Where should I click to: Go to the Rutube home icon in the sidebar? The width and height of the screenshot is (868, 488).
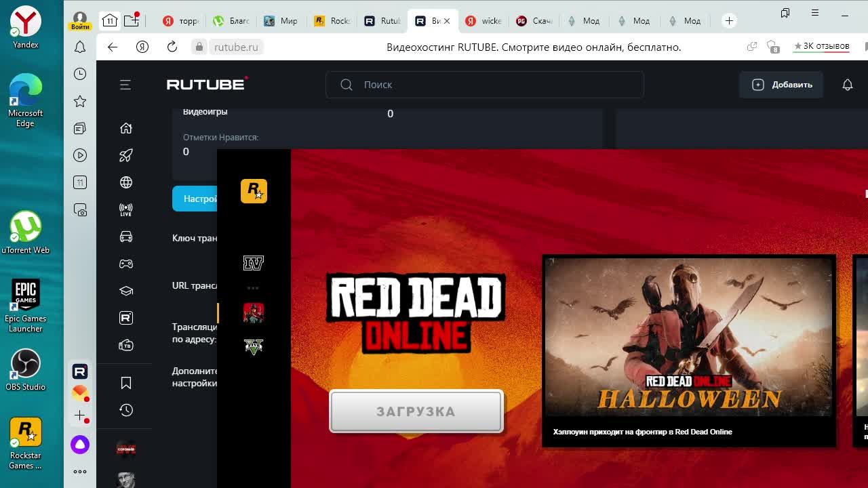126,128
